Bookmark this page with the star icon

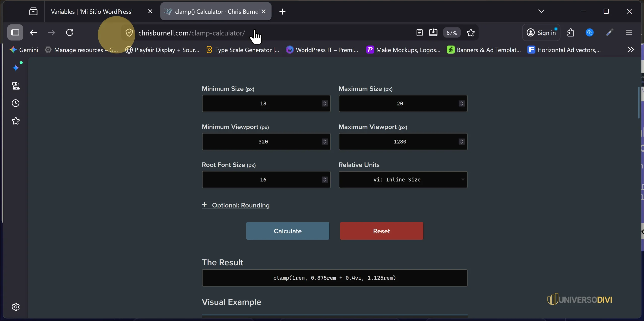(471, 32)
